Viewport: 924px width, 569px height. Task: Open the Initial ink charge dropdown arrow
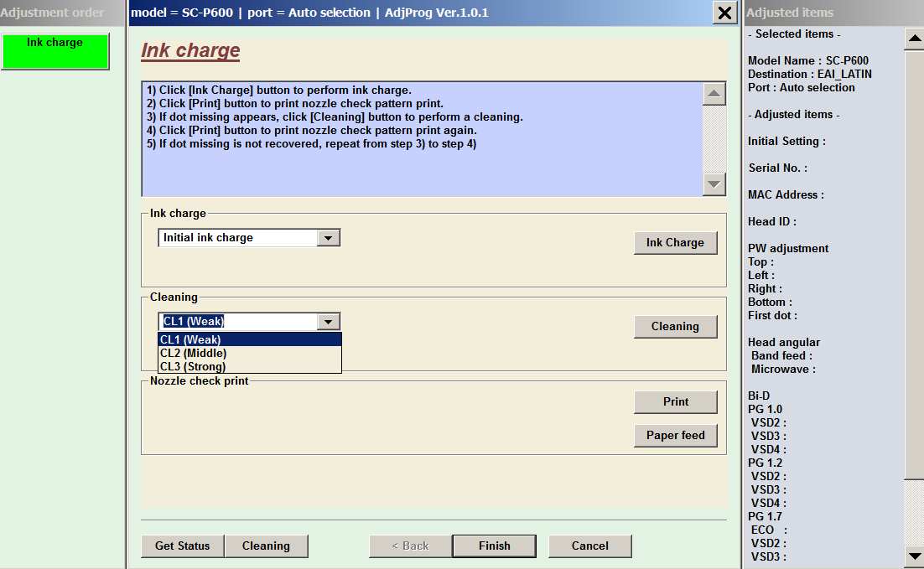pyautogui.click(x=328, y=238)
